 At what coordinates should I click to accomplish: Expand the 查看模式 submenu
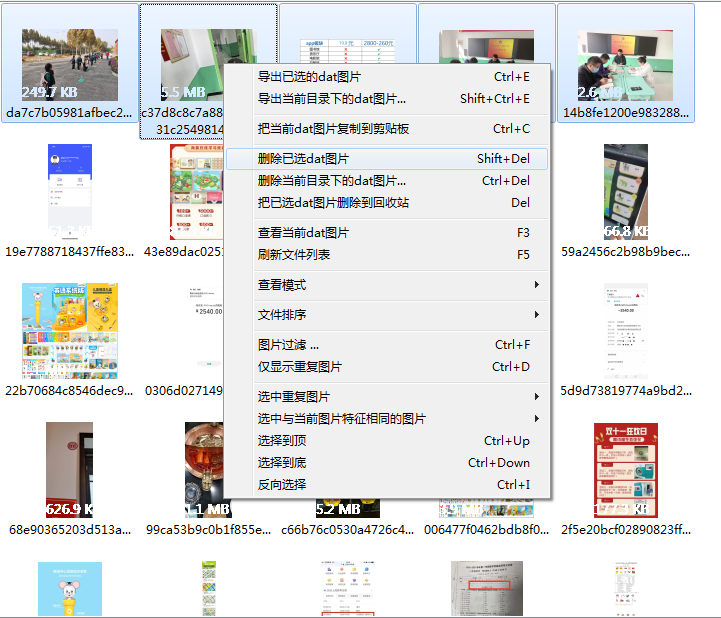(387, 285)
